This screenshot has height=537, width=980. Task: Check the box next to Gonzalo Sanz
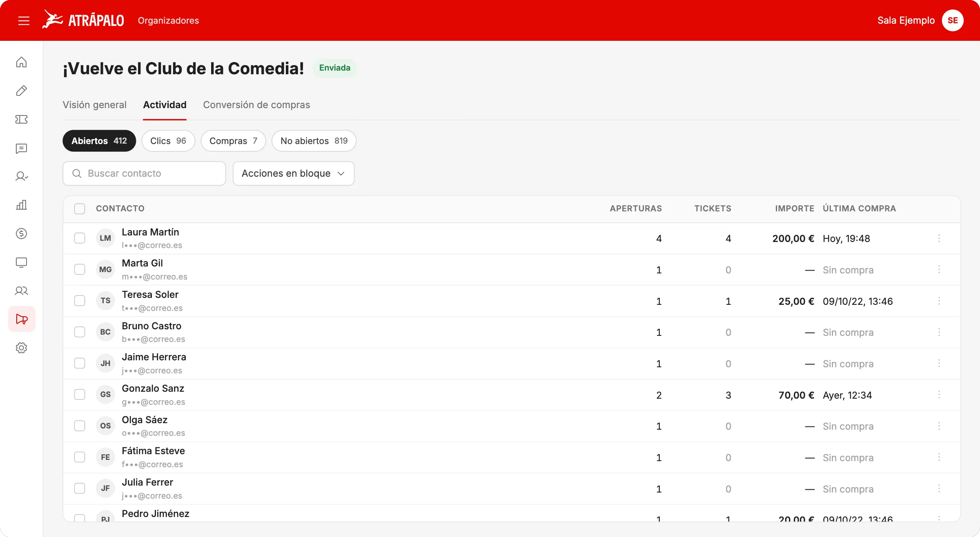coord(80,395)
